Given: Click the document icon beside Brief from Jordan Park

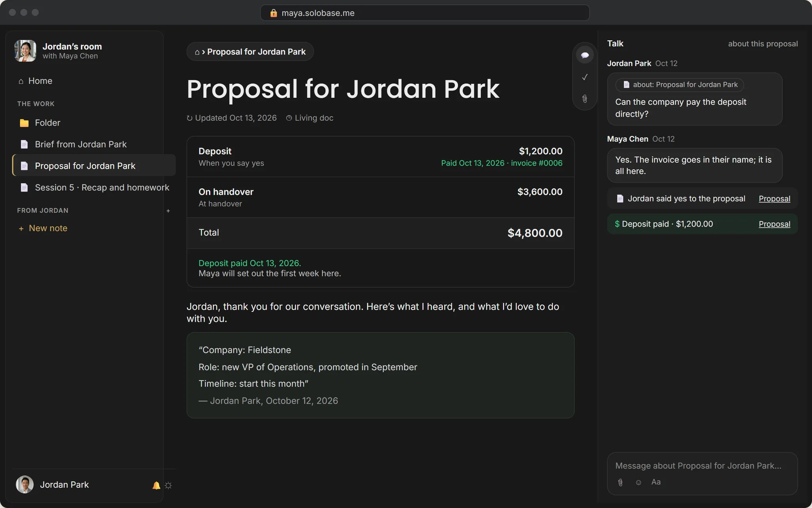Looking at the screenshot, I should click(x=24, y=144).
